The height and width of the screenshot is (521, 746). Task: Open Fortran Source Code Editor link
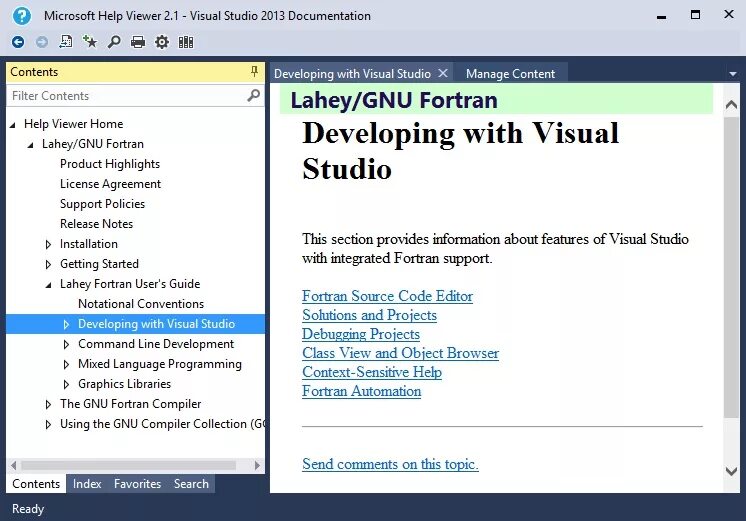[387, 296]
